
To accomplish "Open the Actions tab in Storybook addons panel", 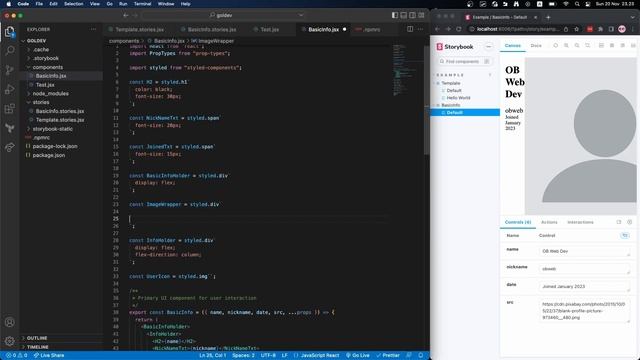I will (549, 222).
